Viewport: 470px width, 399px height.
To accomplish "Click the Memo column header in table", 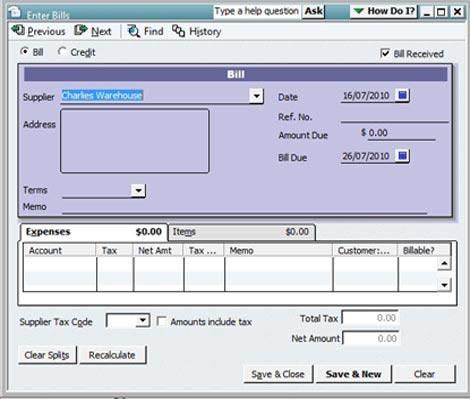I will point(279,250).
